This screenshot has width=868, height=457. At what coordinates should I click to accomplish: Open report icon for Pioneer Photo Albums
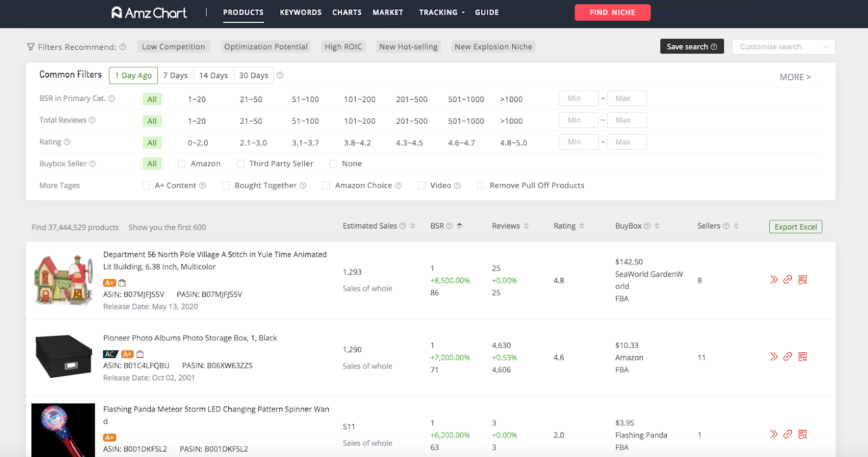point(803,357)
